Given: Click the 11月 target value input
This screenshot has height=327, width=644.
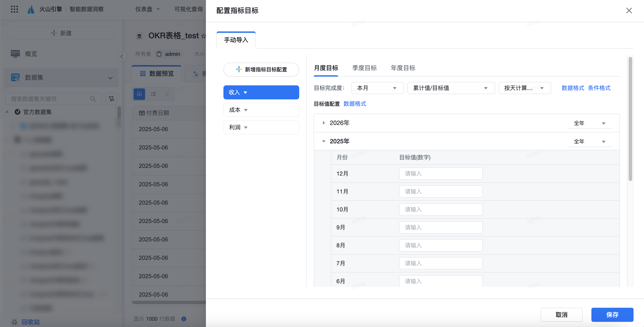Looking at the screenshot, I should point(441,192).
